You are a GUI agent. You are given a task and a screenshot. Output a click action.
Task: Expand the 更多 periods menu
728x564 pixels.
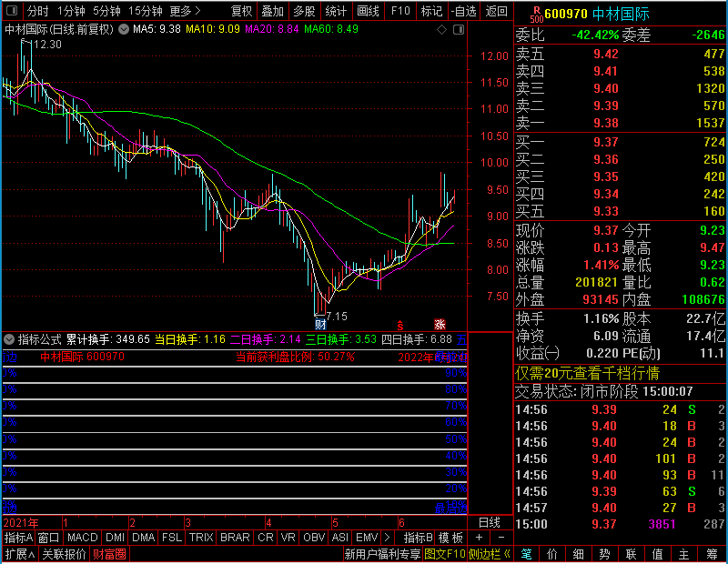[x=185, y=11]
